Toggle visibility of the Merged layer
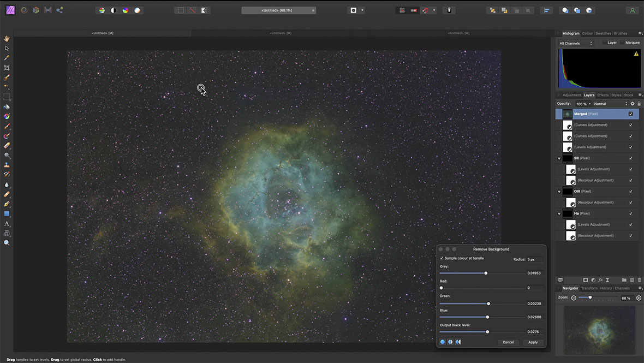Image resolution: width=644 pixels, height=363 pixels. (631, 114)
